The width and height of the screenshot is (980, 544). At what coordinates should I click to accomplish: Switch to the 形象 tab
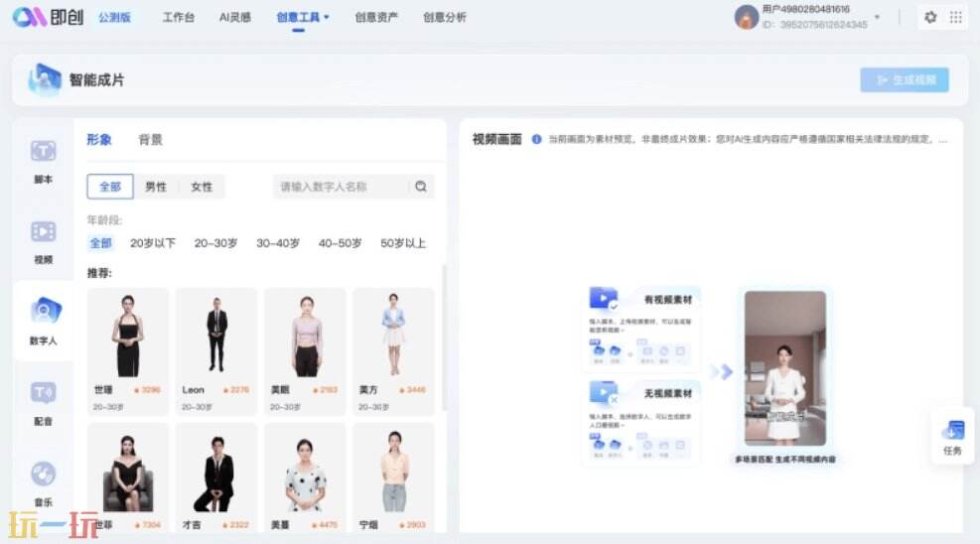pyautogui.click(x=98, y=139)
